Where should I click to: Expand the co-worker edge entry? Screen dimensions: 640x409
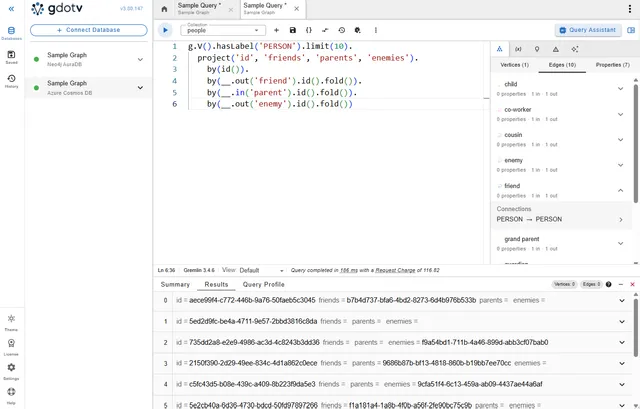click(620, 114)
